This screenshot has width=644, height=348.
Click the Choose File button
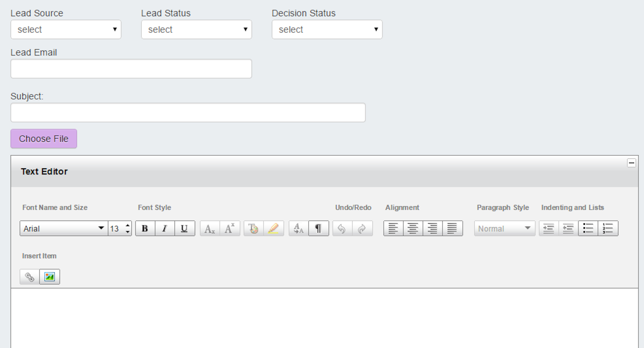click(44, 139)
